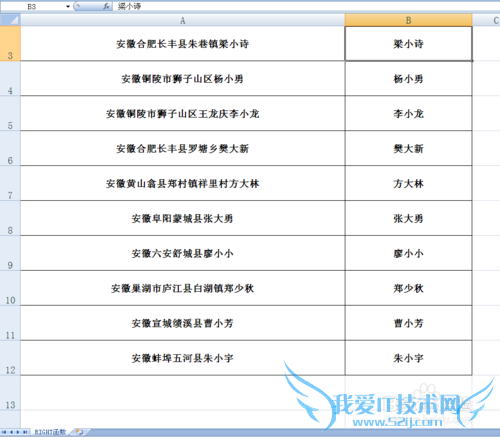Select row 12 header
This screenshot has width=500, height=437.
point(10,358)
